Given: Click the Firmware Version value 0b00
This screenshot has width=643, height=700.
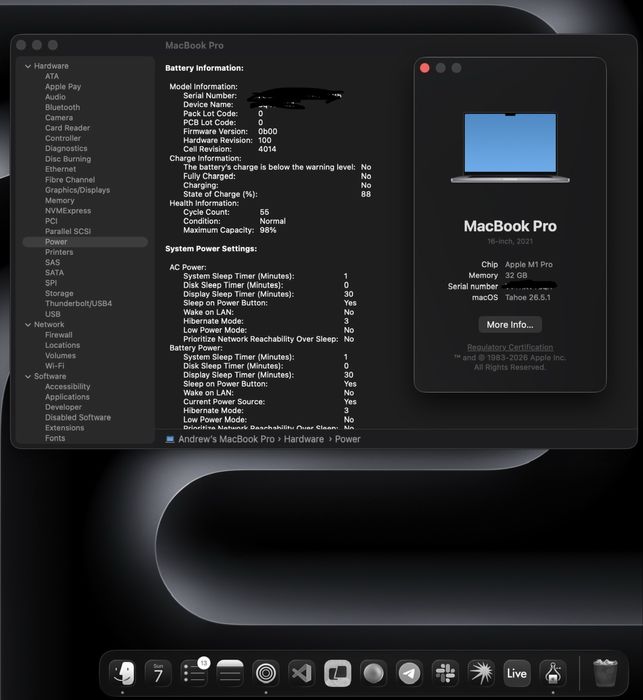Looking at the screenshot, I should coord(267,131).
